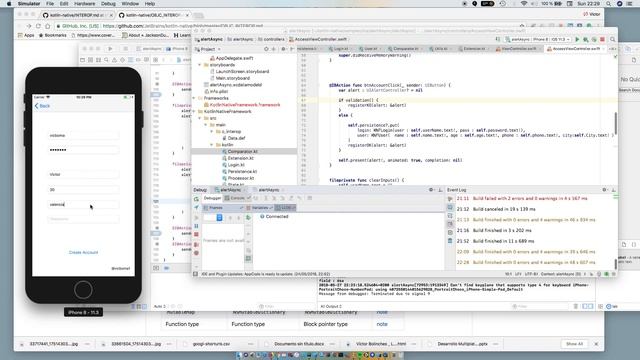Click the Wi-Fi icon in menu bar
This screenshot has width=640, height=360.
coord(524,4)
